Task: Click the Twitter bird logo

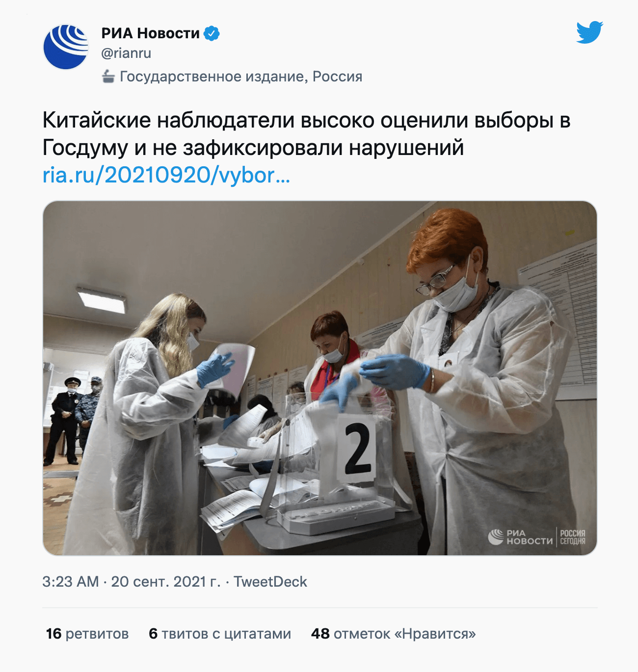Action: pyautogui.click(x=589, y=32)
